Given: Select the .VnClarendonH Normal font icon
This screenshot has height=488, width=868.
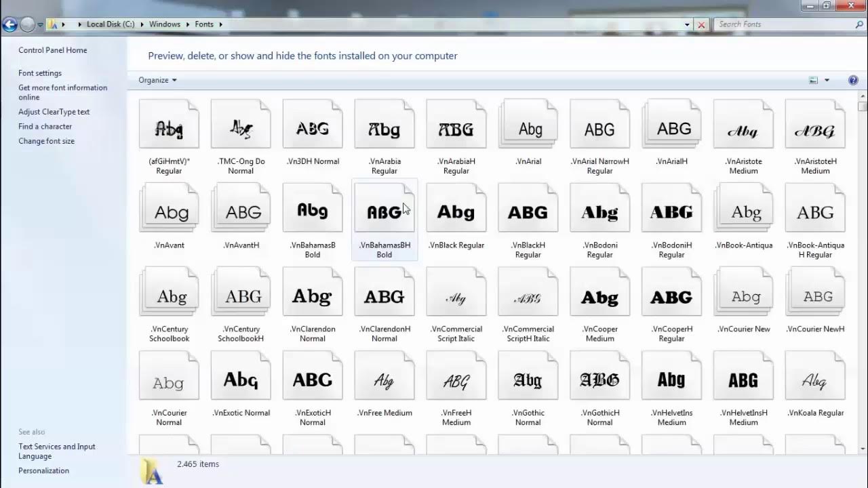Looking at the screenshot, I should point(384,292).
